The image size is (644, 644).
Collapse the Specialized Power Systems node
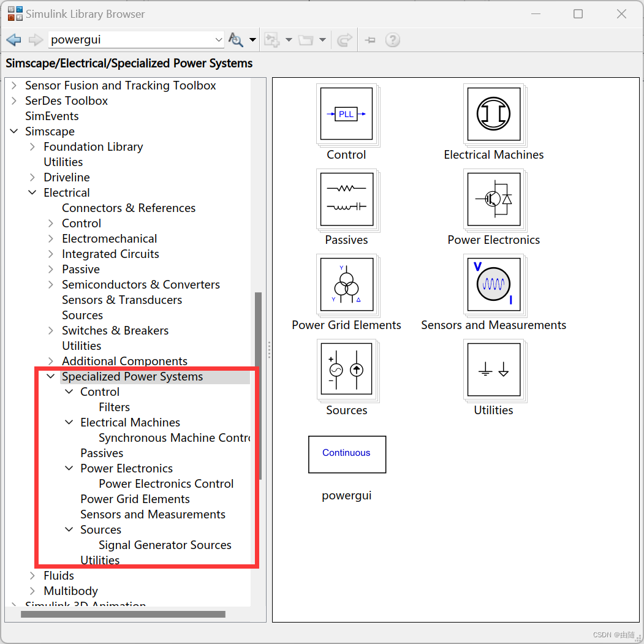51,377
